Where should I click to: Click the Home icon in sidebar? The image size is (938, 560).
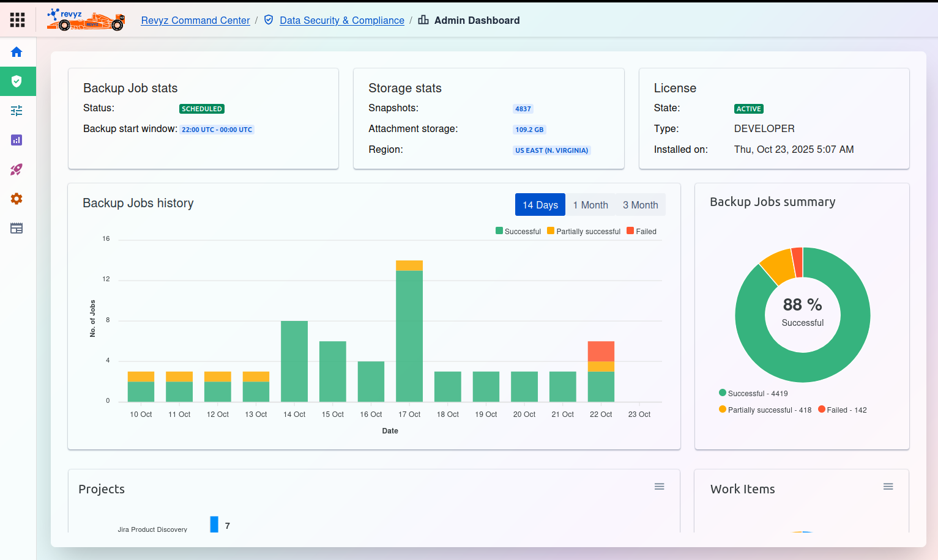tap(17, 52)
